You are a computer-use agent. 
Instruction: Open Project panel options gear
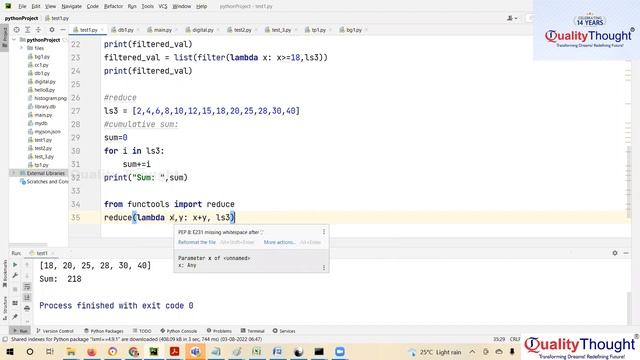52,30
